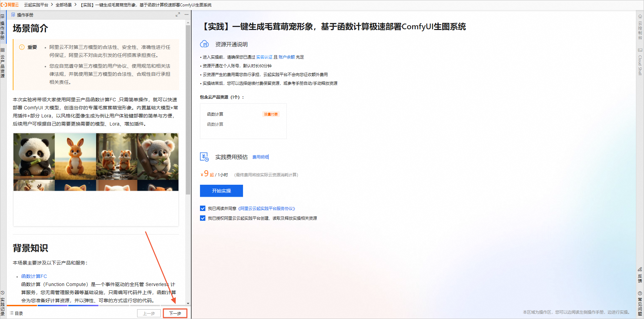Click the koala image in the pet collage
This screenshot has width=644, height=319.
point(158,156)
